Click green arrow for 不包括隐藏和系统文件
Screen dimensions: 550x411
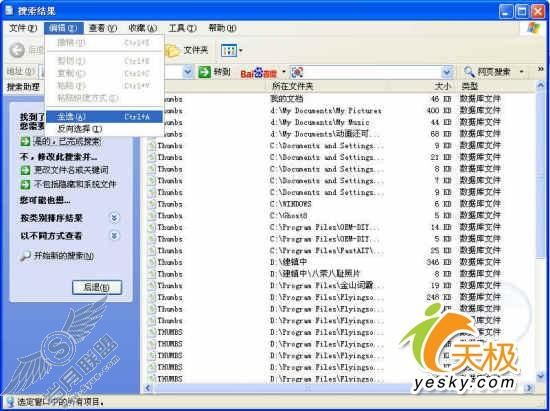(x=25, y=184)
